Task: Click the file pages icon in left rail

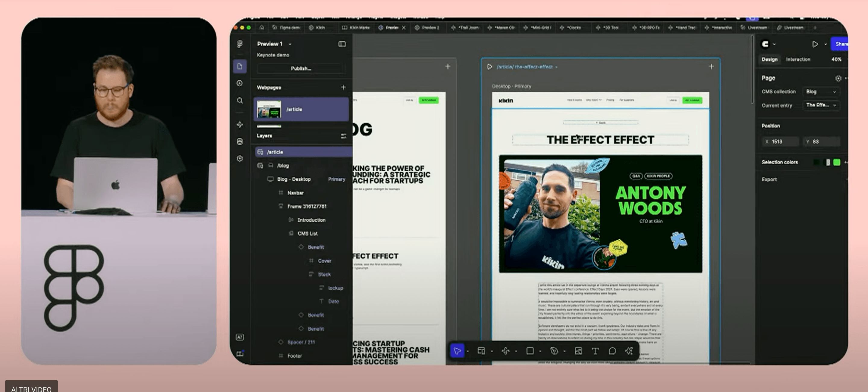Action: click(x=240, y=66)
